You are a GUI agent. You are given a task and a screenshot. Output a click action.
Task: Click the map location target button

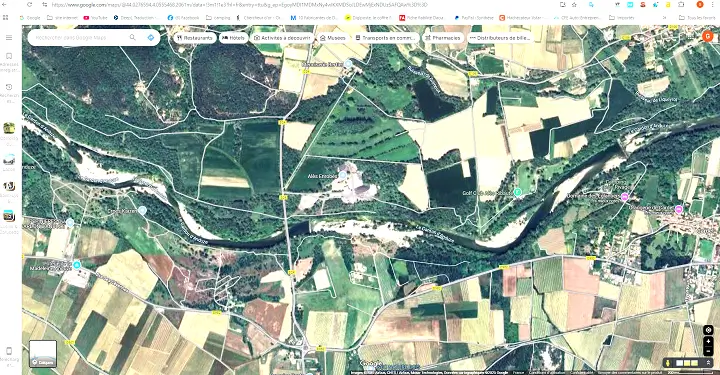(708, 330)
